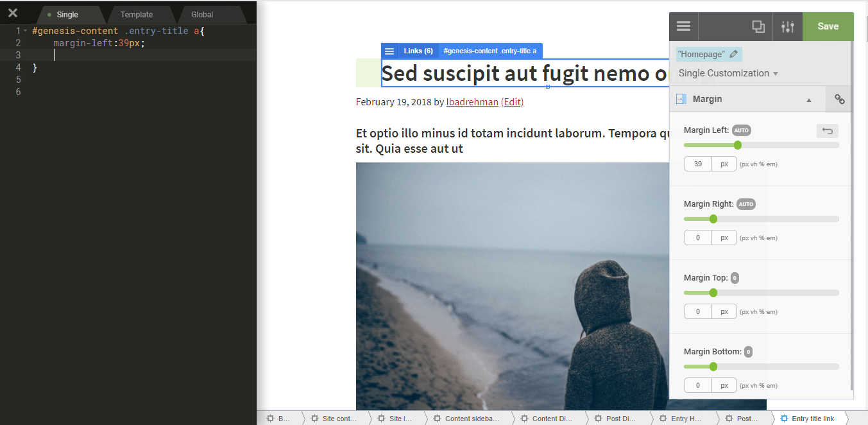
Task: Edit the Margin Right value field
Action: pyautogui.click(x=698, y=238)
